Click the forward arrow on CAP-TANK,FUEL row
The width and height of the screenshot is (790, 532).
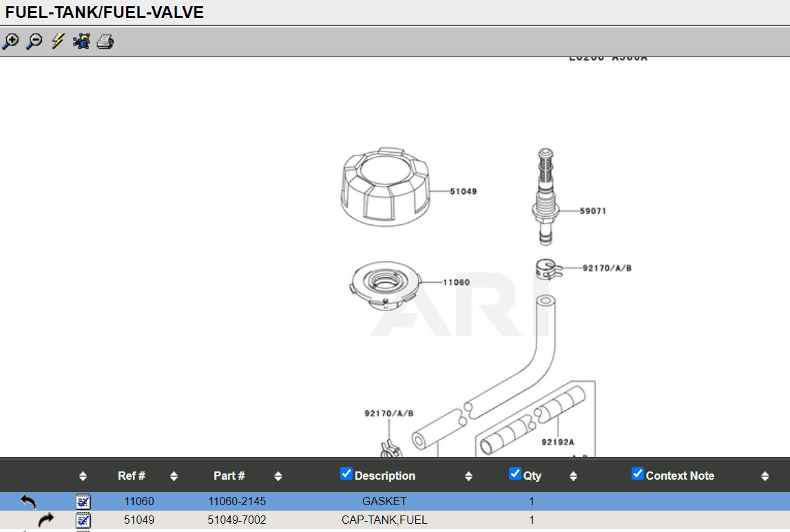click(x=45, y=520)
